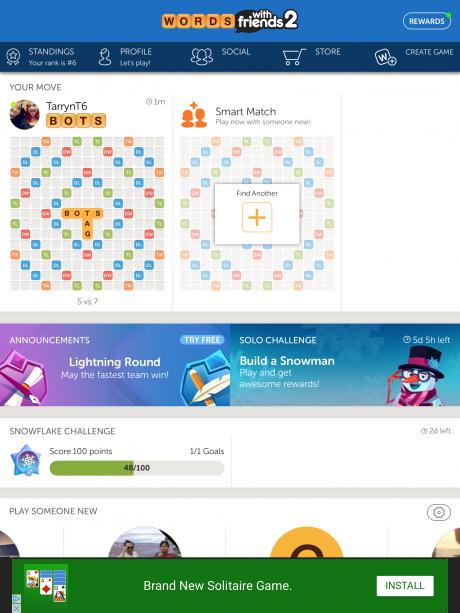Viewport: 460px width, 613px height.
Task: Open the Profile person icon
Action: pos(105,57)
